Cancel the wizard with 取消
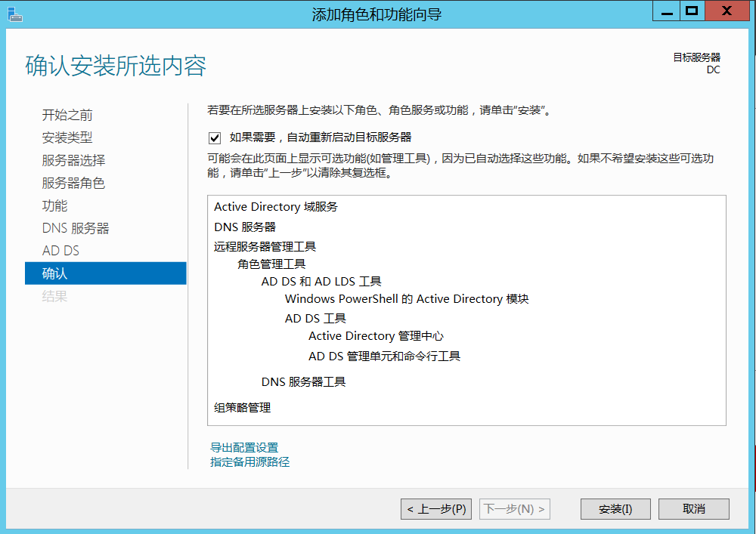 (693, 509)
